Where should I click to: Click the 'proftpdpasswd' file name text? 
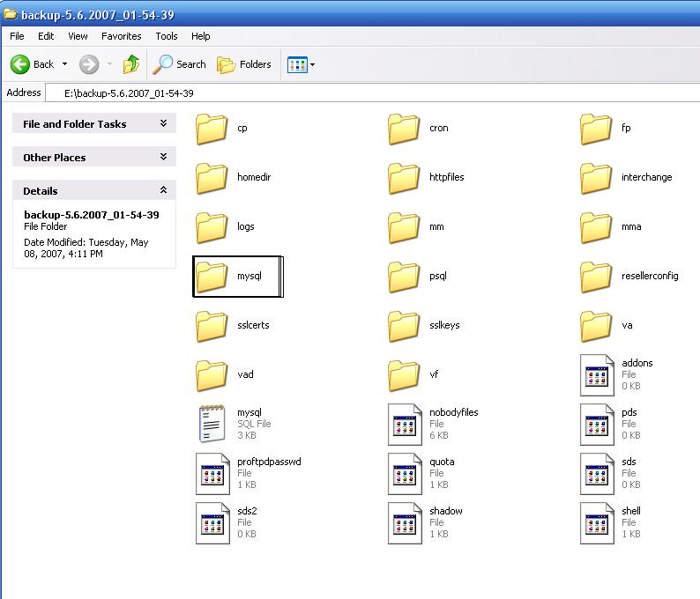coord(269,462)
